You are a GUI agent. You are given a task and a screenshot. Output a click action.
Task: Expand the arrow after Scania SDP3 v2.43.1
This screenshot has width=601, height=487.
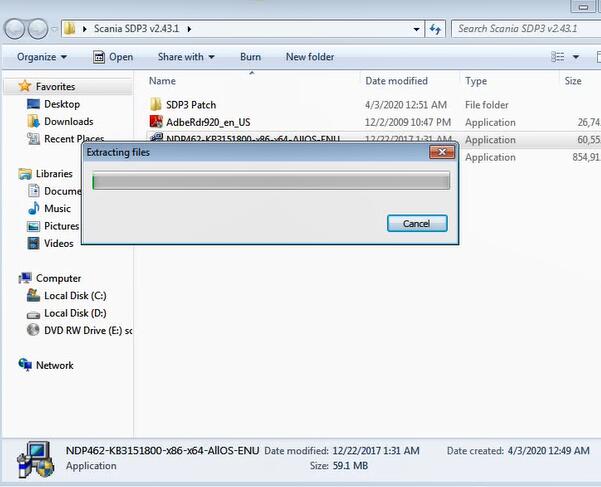pyautogui.click(x=189, y=29)
